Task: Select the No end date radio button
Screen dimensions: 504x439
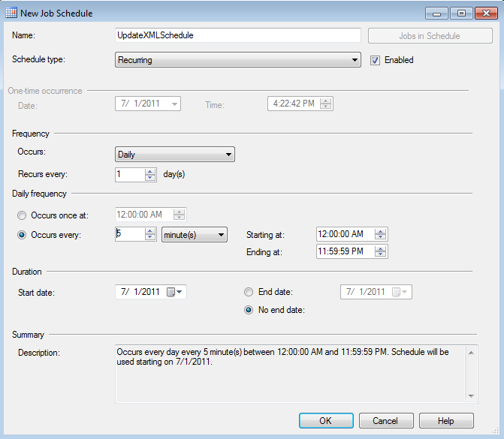Action: click(249, 310)
